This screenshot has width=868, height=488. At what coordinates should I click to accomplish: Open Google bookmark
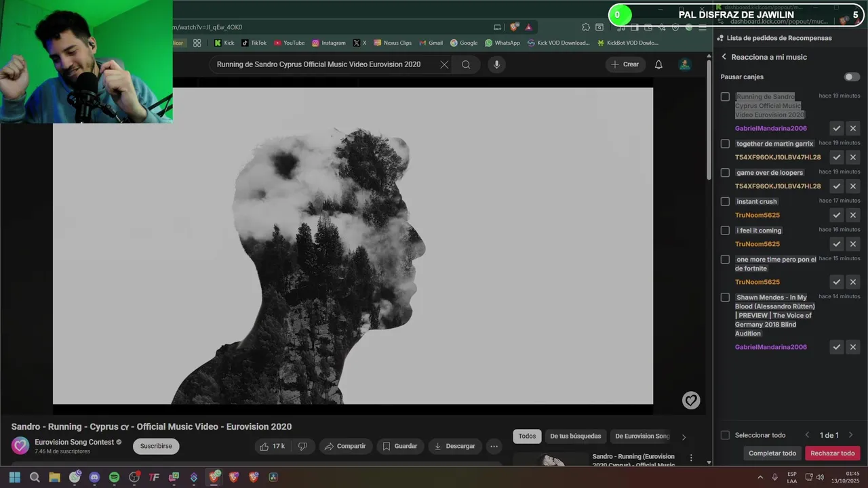[464, 43]
